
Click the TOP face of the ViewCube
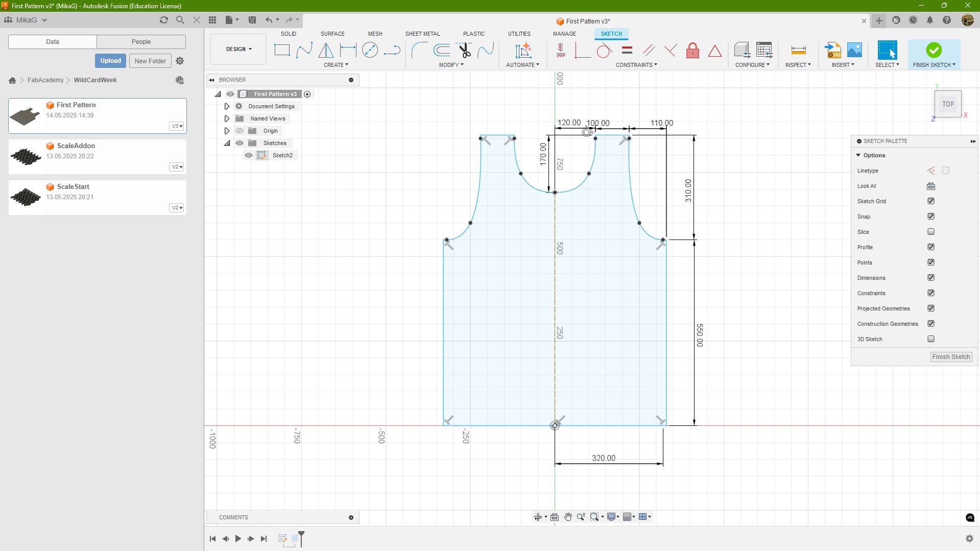click(x=948, y=104)
